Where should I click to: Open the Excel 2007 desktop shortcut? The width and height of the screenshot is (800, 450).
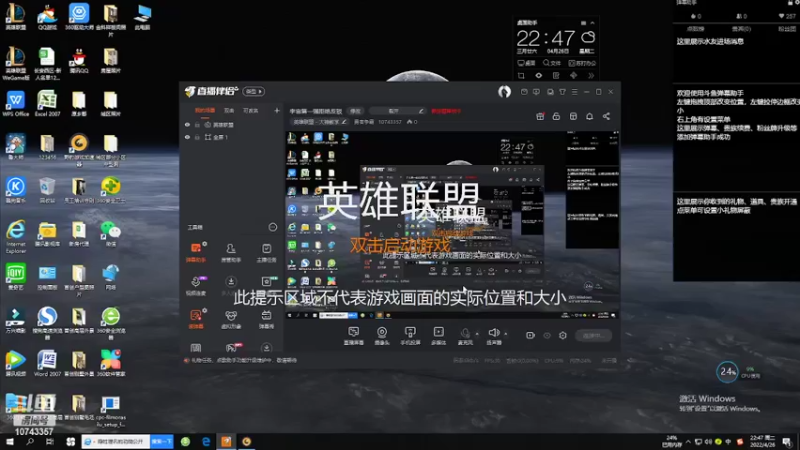[x=47, y=104]
